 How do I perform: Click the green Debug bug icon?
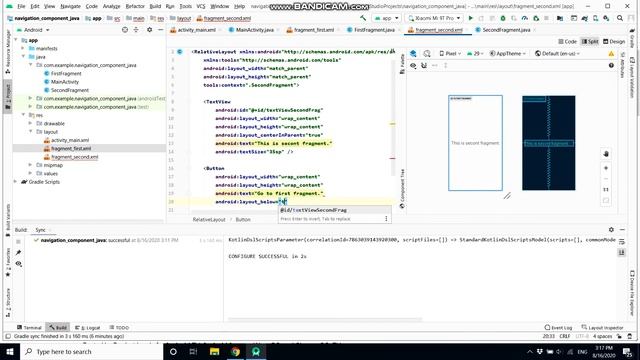coord(503,18)
